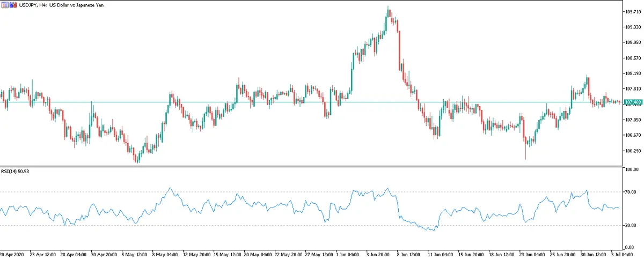Click the 18 Jun 12:00 time label
The image size is (644, 260).
click(502, 255)
